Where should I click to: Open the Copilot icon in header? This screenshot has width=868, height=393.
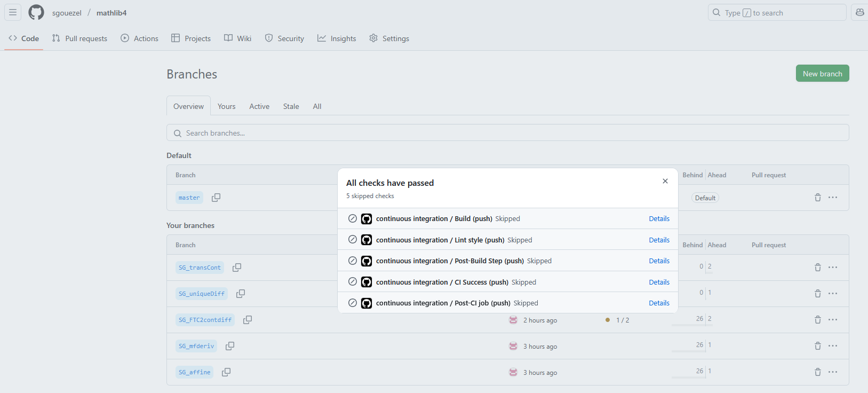tap(859, 12)
